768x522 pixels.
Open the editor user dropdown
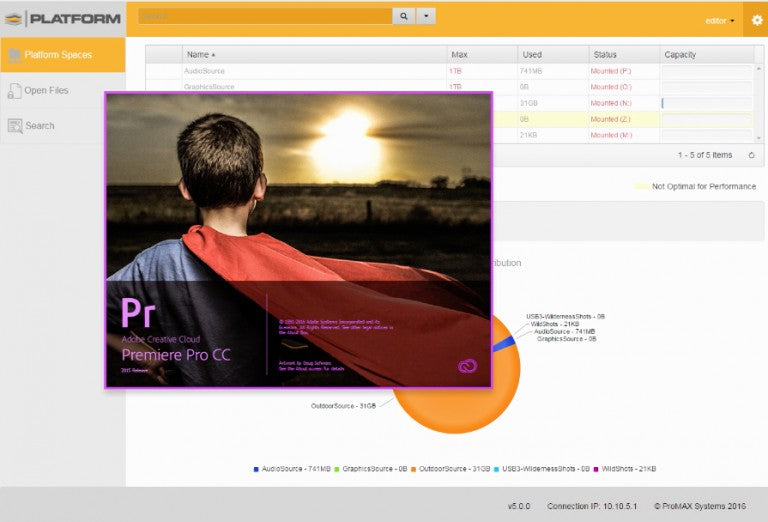click(x=720, y=21)
